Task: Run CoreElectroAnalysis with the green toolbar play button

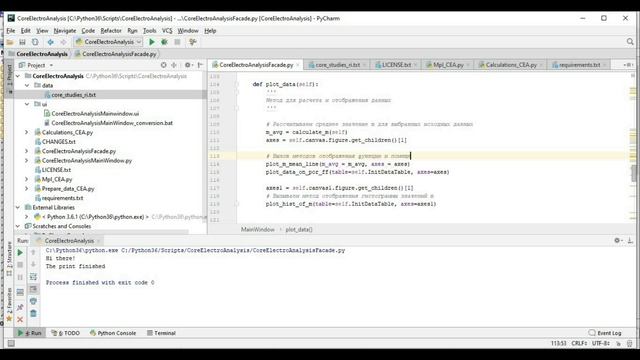Action: [x=152, y=42]
